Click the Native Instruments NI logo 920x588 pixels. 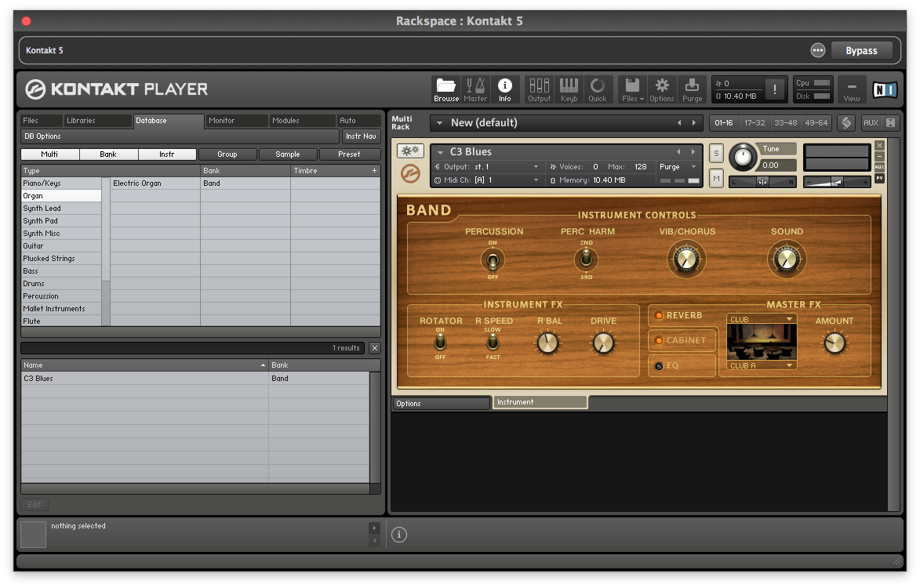click(885, 89)
